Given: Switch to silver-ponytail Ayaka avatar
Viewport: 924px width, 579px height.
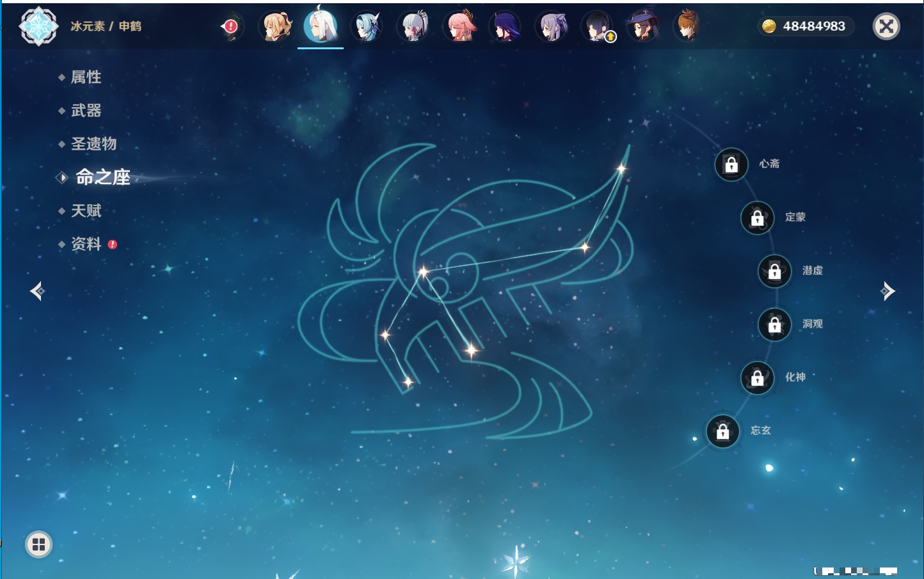Looking at the screenshot, I should click(x=413, y=27).
